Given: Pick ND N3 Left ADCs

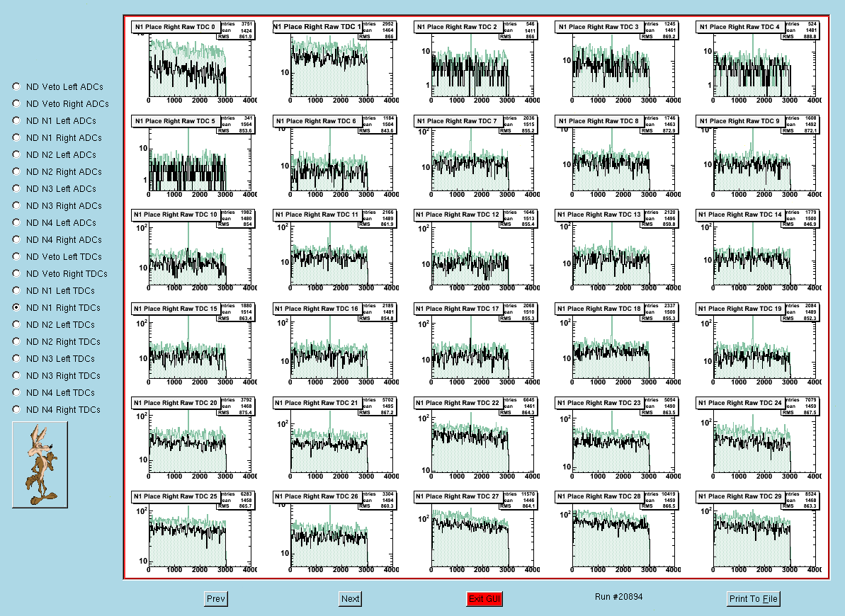Looking at the screenshot, I should pos(17,188).
